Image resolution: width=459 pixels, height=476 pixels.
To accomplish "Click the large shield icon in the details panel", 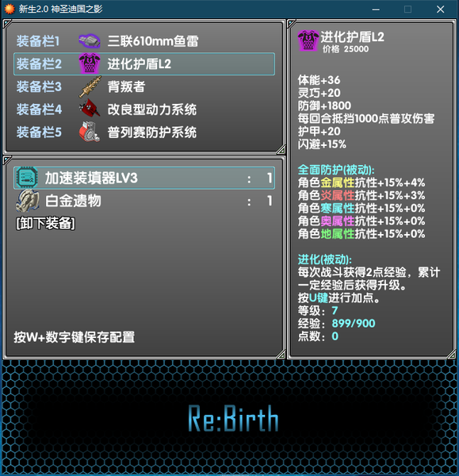I will [x=308, y=40].
